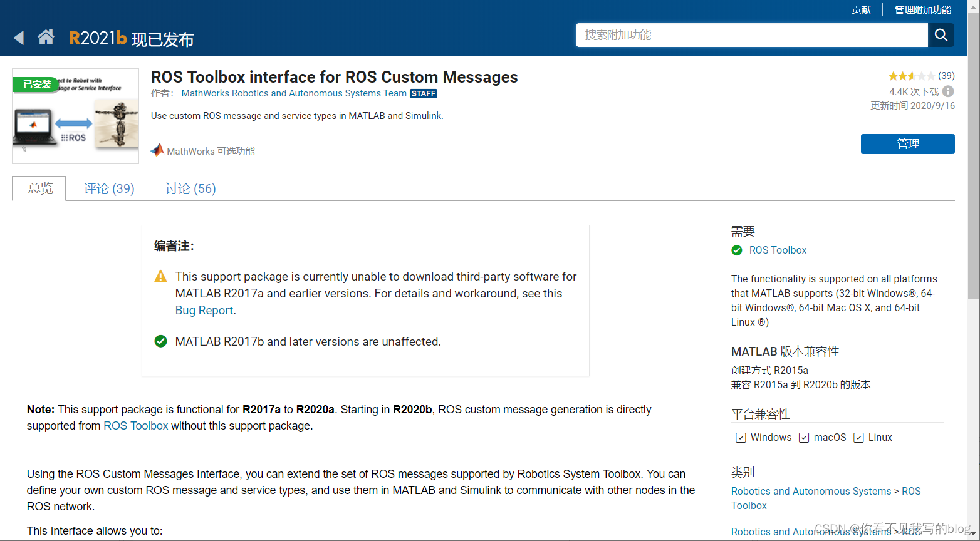The height and width of the screenshot is (541, 980).
Task: Click the scrollbar down arrow
Action: click(973, 534)
